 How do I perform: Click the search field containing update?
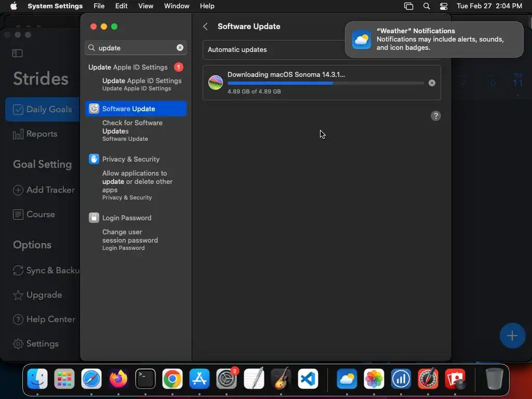pyautogui.click(x=136, y=48)
